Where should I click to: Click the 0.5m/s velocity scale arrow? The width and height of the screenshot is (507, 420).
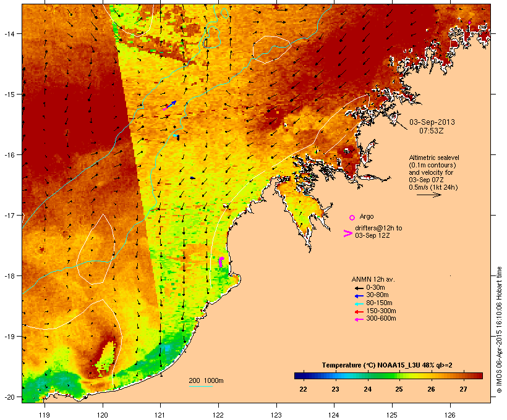(x=428, y=195)
